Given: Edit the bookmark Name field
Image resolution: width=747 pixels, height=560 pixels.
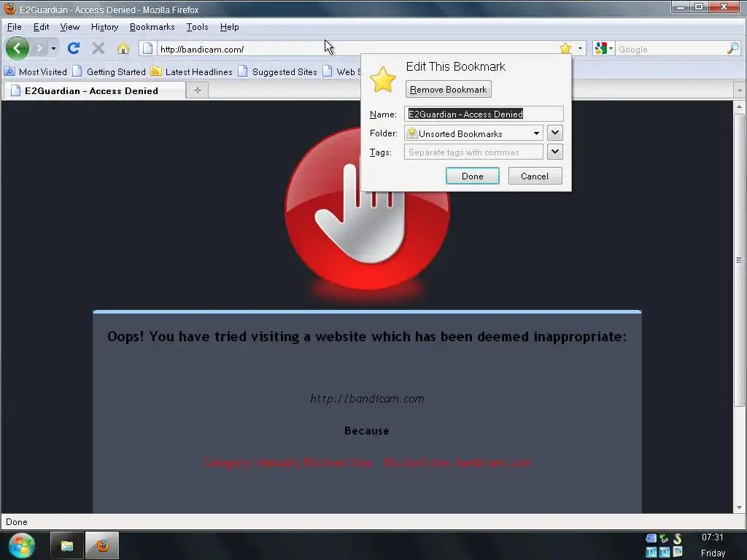Looking at the screenshot, I should click(484, 114).
